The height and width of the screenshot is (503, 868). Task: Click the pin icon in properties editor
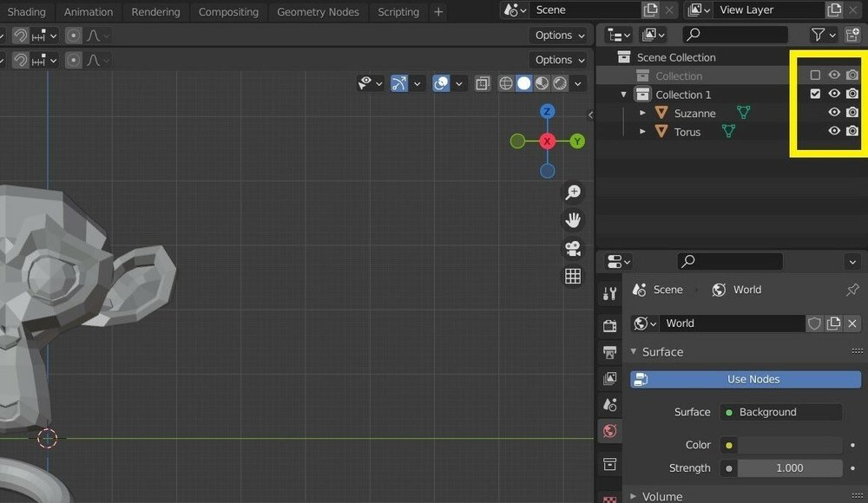pyautogui.click(x=852, y=290)
